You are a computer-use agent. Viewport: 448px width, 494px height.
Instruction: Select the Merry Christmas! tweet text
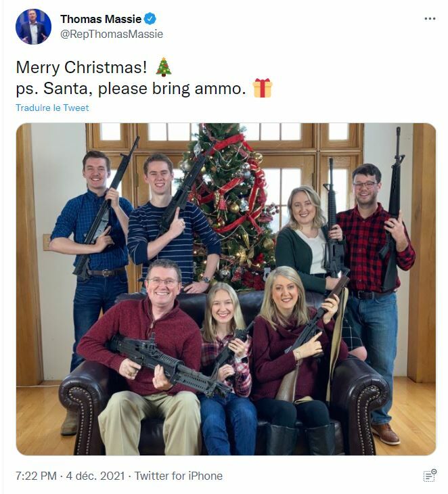[x=81, y=68]
